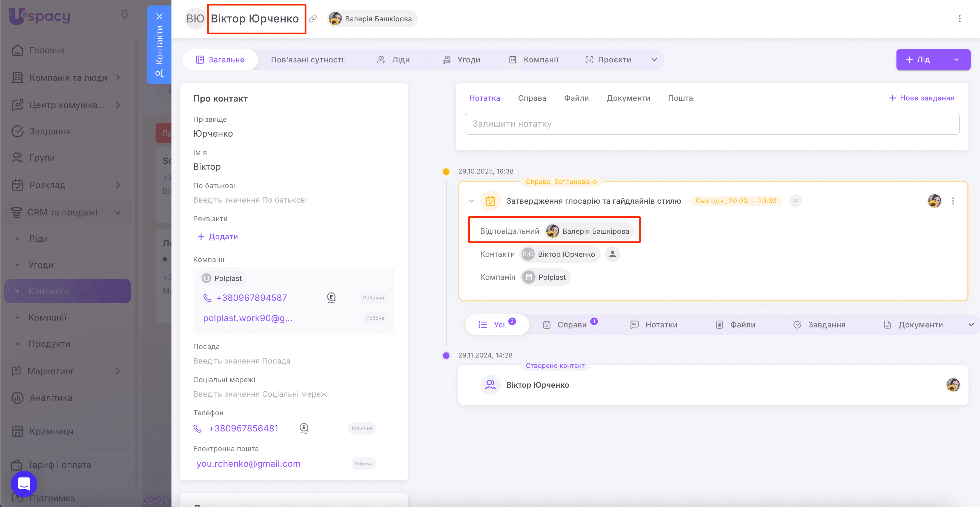Click E-chat icon next to +380967856481
Viewport: 980px width, 507px height.
(304, 429)
